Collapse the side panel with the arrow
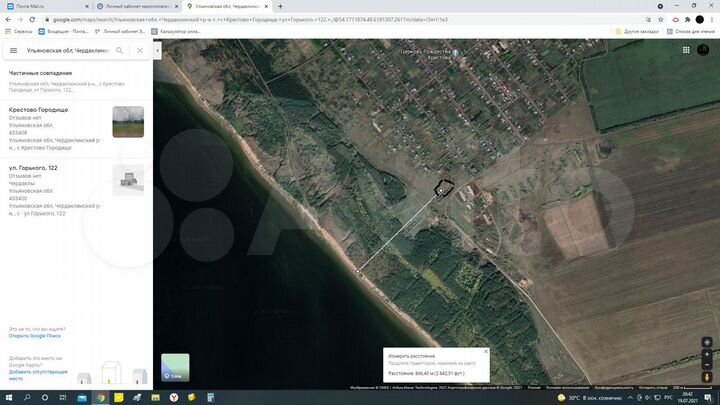Image resolution: width=720 pixels, height=405 pixels. [x=157, y=50]
